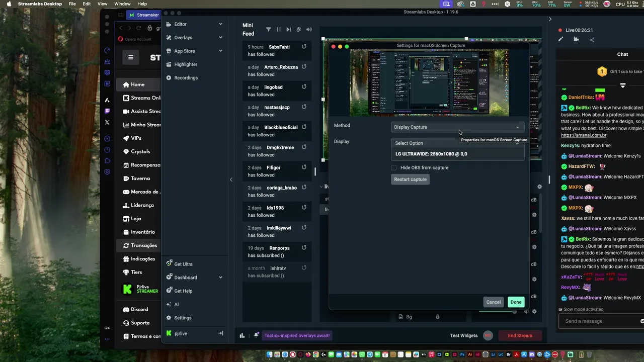Adjust the bottom audio mixer volume slider
The image size is (644, 362).
(497, 312)
